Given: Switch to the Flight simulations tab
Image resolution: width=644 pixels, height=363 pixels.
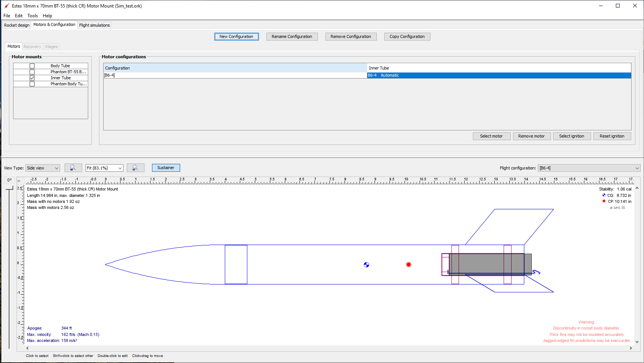Looking at the screenshot, I should point(94,25).
